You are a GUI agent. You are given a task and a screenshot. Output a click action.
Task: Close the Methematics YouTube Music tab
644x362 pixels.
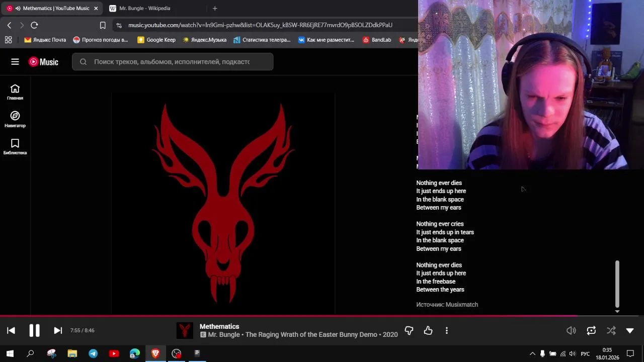point(96,8)
